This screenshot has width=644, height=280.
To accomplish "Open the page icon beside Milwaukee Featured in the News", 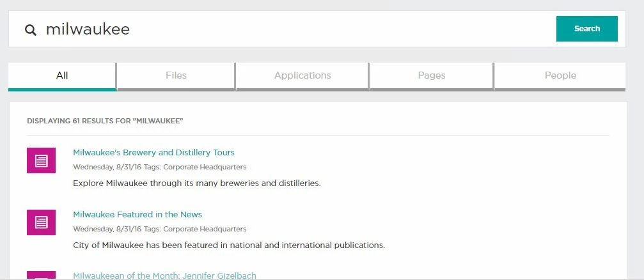I will point(41,222).
